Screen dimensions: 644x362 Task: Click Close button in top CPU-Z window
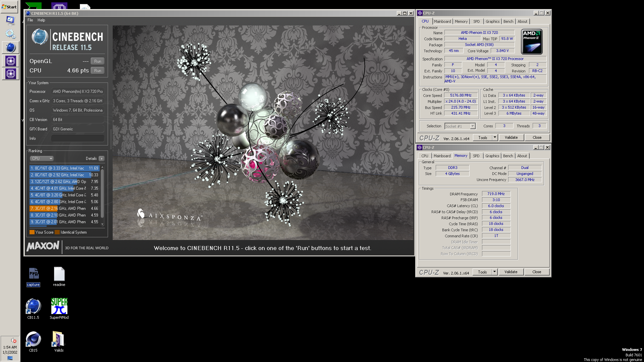(537, 137)
